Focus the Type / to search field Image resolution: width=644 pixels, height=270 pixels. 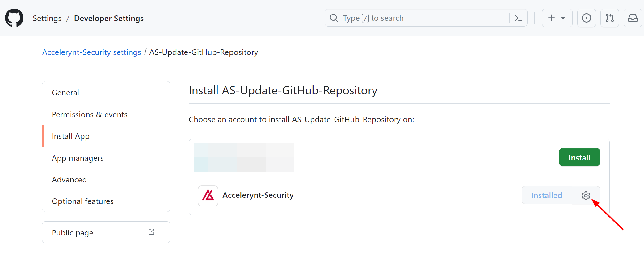(x=426, y=18)
